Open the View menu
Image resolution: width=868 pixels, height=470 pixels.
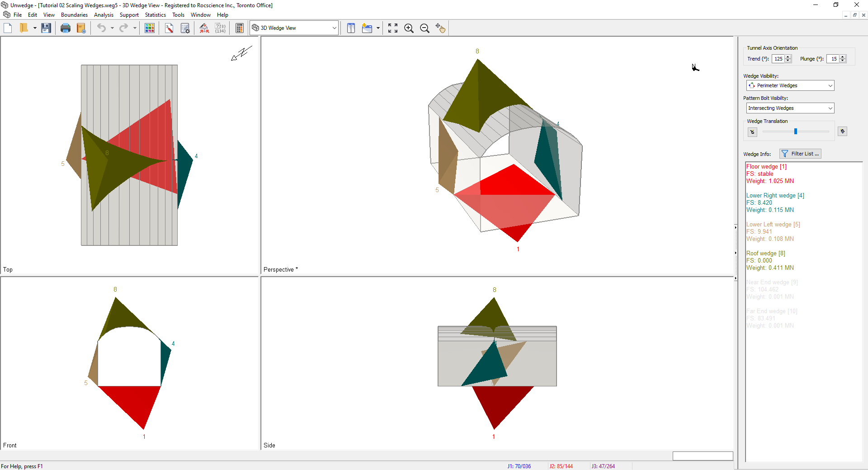(x=49, y=15)
